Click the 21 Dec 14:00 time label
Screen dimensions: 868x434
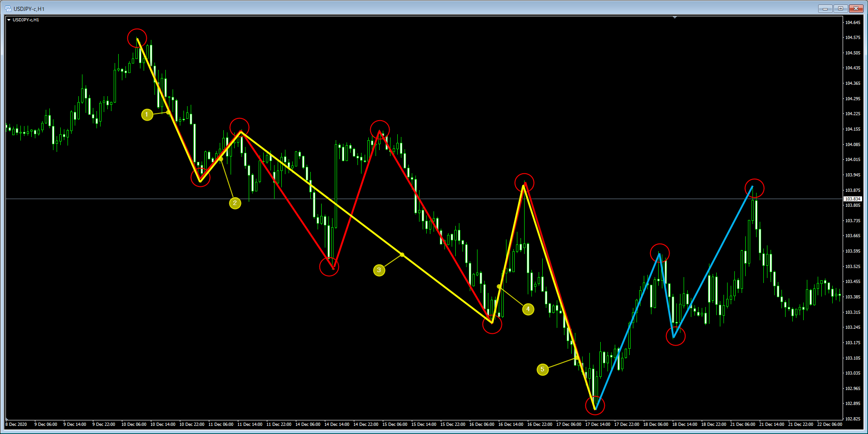tap(772, 424)
